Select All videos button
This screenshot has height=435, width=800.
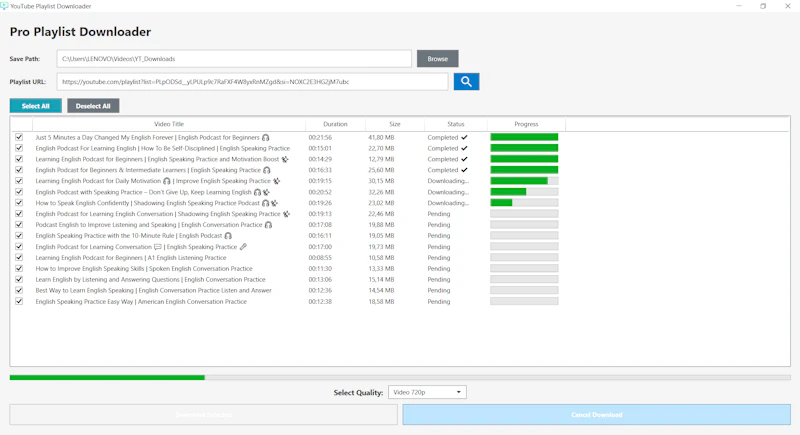(36, 106)
